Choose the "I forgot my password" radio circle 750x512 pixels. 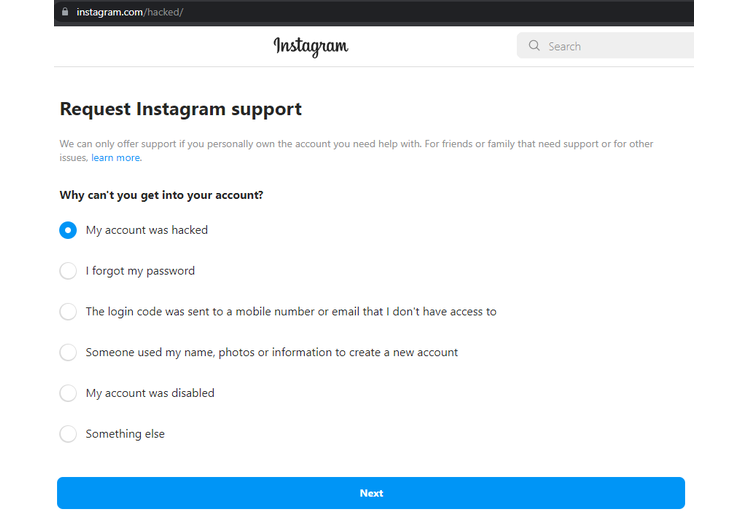pos(68,271)
